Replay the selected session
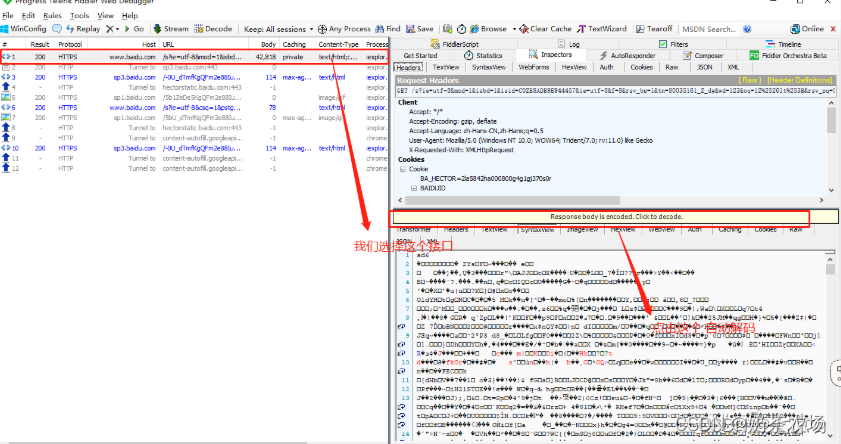The height and width of the screenshot is (444, 841). pos(83,29)
